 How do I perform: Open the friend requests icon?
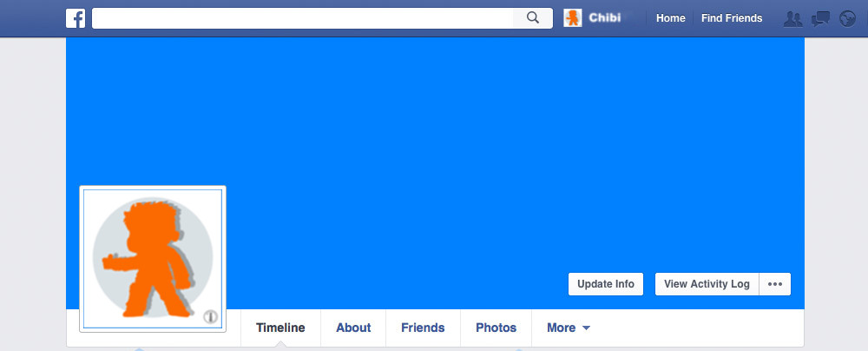[793, 19]
